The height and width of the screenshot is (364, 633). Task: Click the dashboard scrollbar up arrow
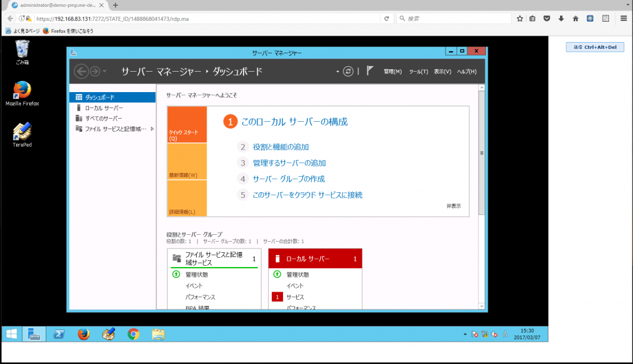click(x=482, y=88)
